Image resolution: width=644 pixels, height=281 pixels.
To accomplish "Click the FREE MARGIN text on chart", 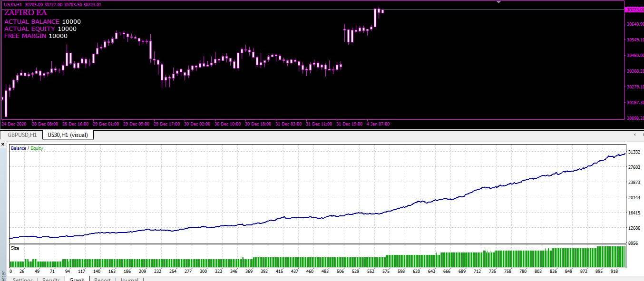I will (x=25, y=36).
